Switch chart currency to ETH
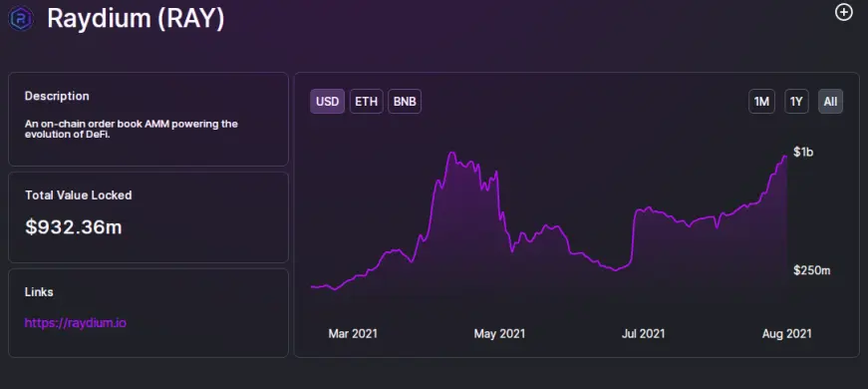 (366, 102)
